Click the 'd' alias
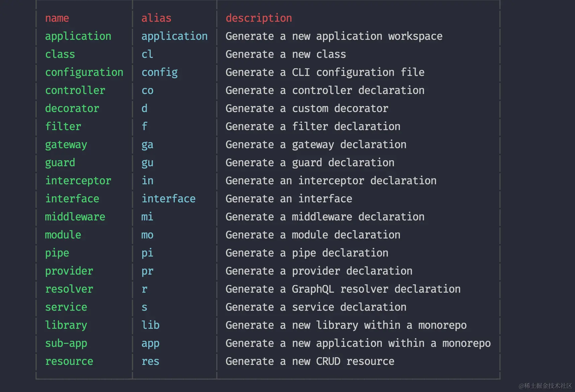The image size is (575, 392). pyautogui.click(x=144, y=108)
